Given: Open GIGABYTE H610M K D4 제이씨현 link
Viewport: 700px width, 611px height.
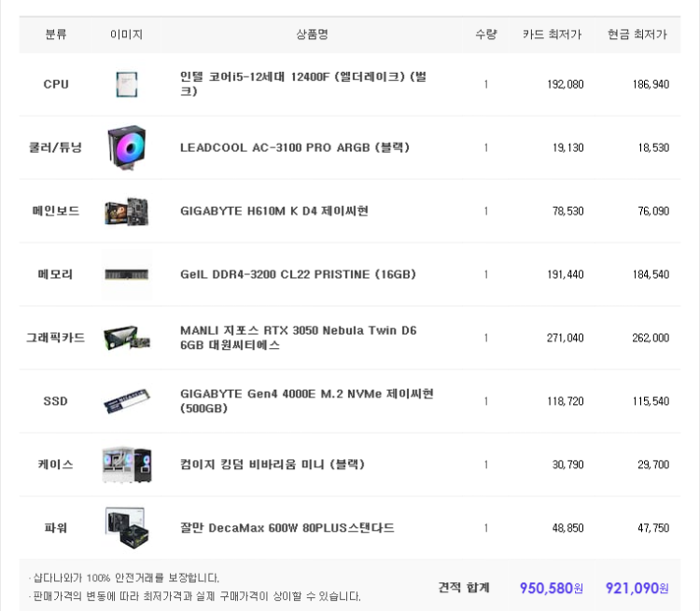Looking at the screenshot, I should [273, 211].
